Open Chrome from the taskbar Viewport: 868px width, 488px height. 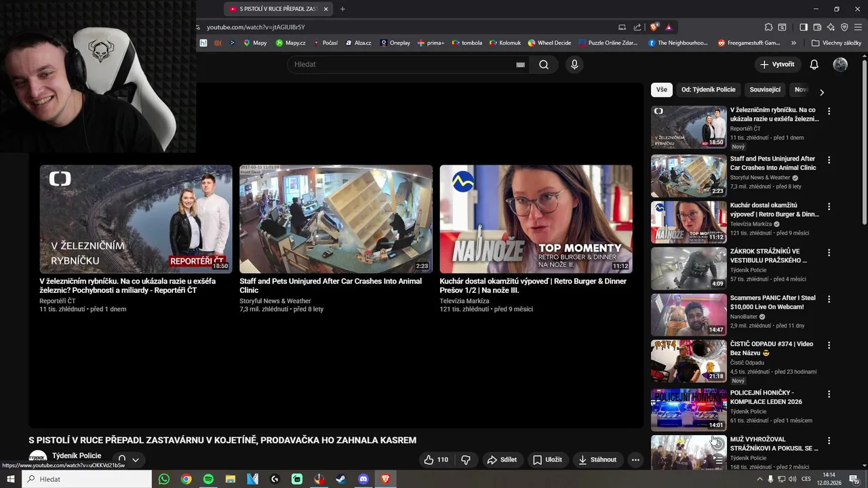[186, 479]
